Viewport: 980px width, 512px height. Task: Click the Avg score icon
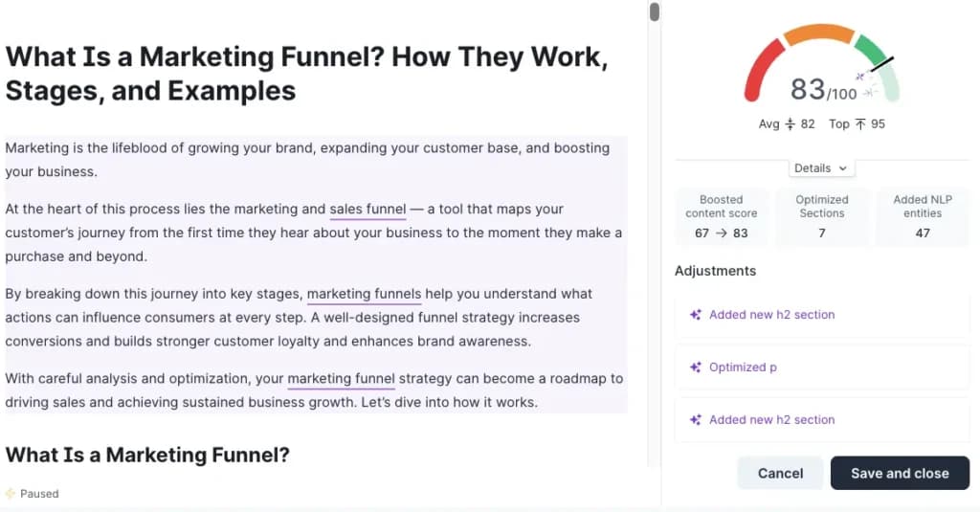pos(790,123)
